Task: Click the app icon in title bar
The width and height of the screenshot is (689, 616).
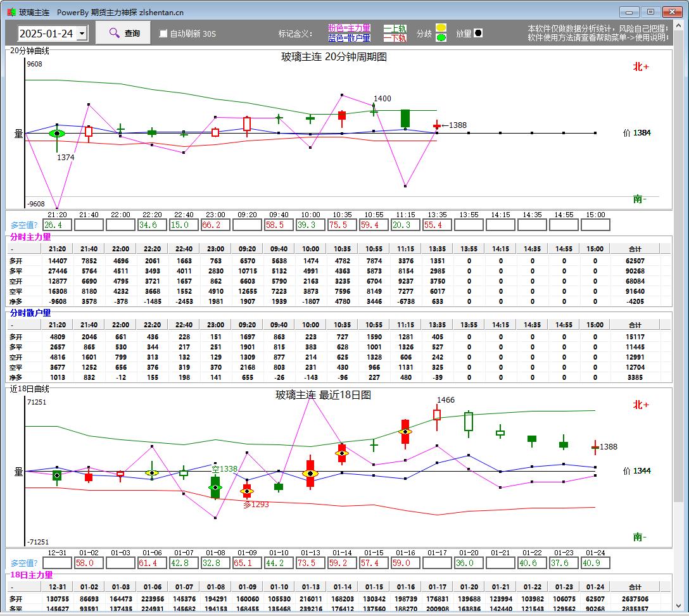Action: pyautogui.click(x=11, y=12)
